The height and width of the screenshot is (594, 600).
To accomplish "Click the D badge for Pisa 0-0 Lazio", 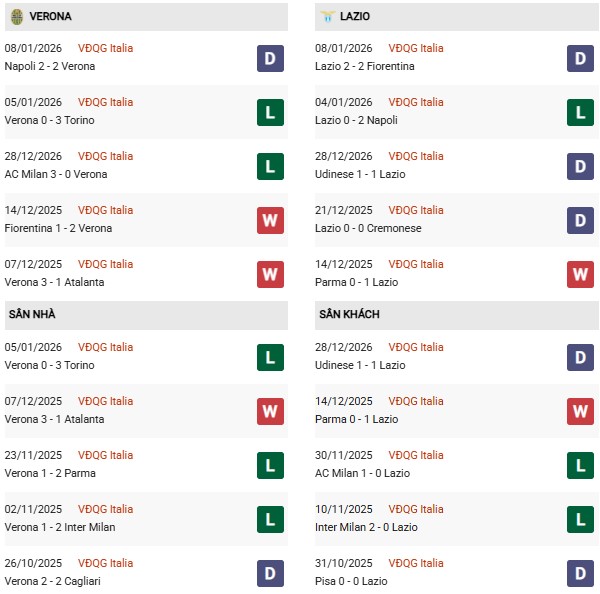I will [581, 573].
